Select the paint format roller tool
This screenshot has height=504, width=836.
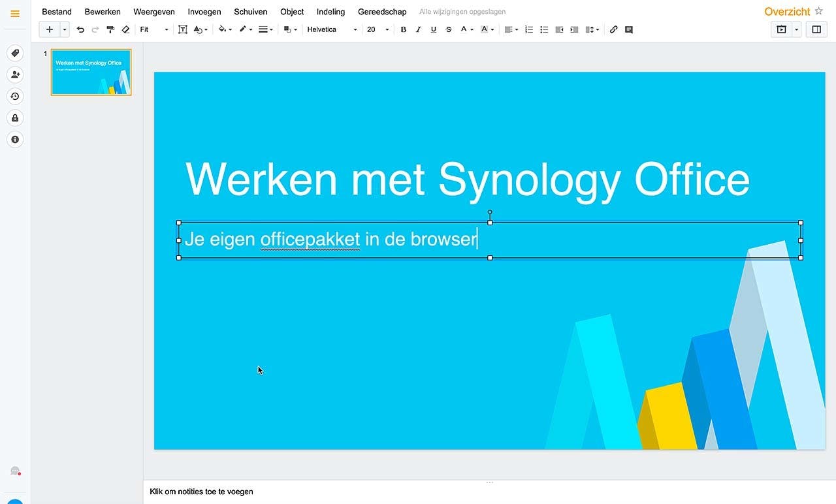tap(110, 29)
